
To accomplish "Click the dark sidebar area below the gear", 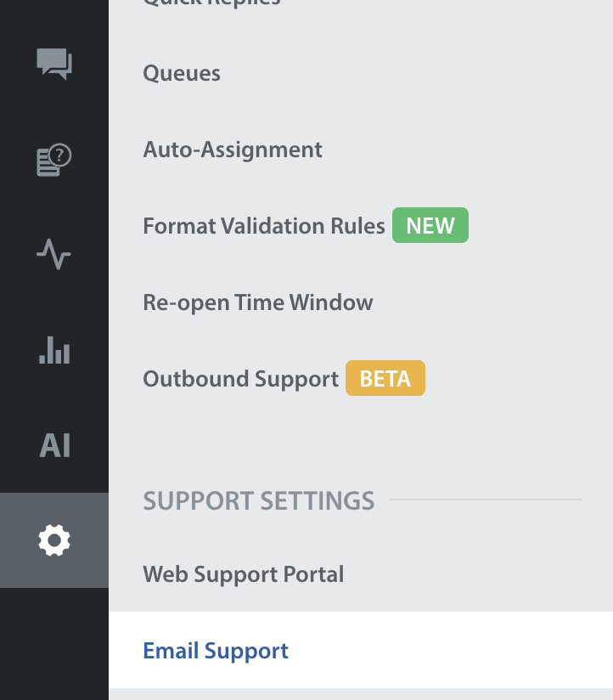I will [54, 644].
